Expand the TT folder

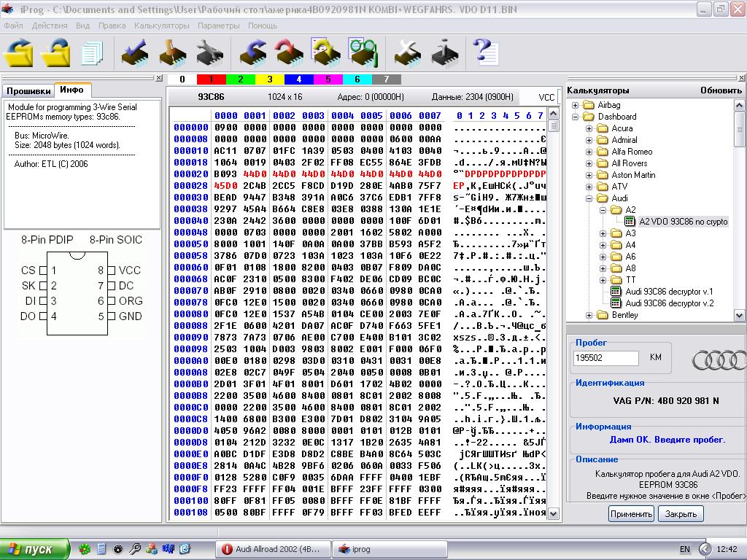(603, 280)
